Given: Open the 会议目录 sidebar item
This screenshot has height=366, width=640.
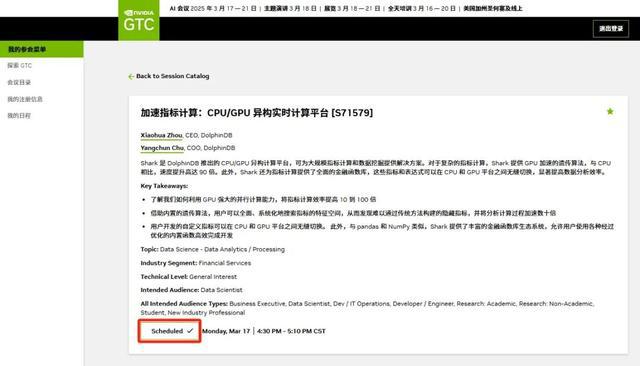Looking at the screenshot, I should pyautogui.click(x=19, y=82).
